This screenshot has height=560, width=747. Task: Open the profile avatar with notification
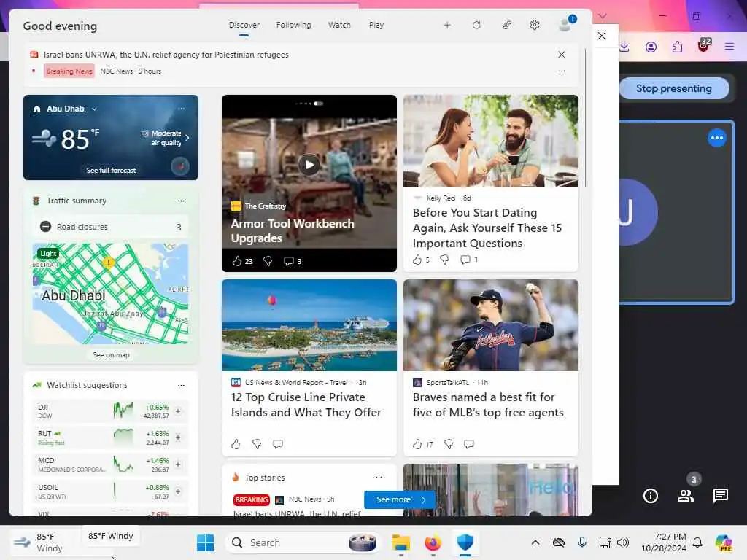pos(566,24)
